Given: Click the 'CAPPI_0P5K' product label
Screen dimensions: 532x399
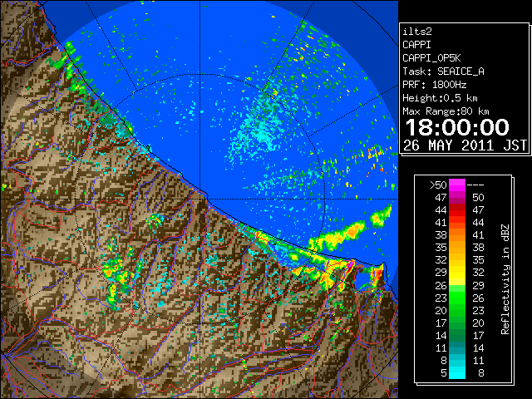Looking at the screenshot, I should [x=431, y=58].
